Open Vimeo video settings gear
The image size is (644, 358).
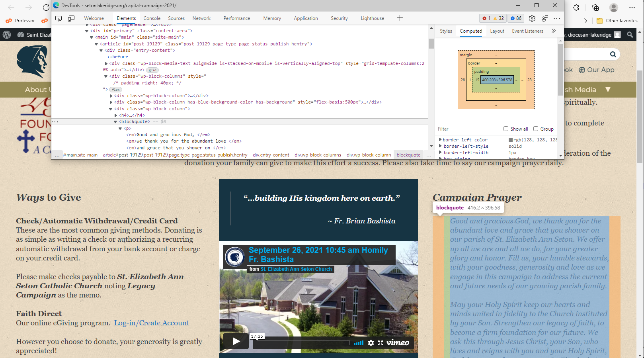[x=371, y=343]
